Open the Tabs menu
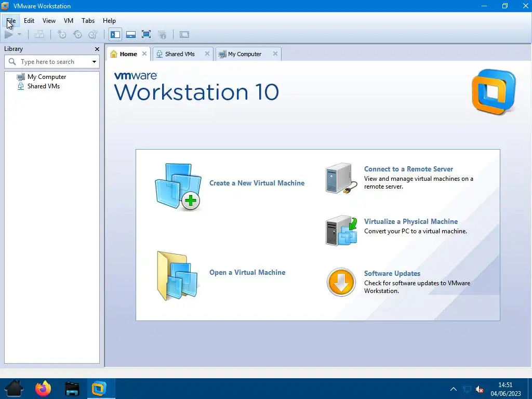 88,21
